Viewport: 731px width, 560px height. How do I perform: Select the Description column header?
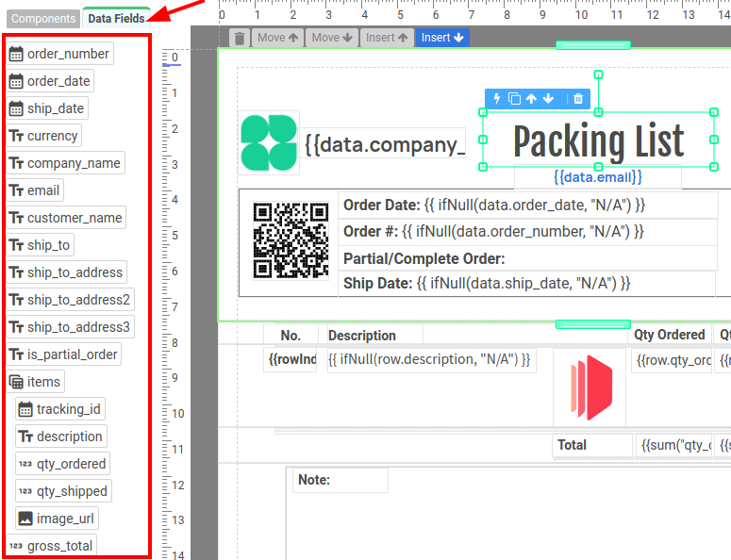coord(375,335)
